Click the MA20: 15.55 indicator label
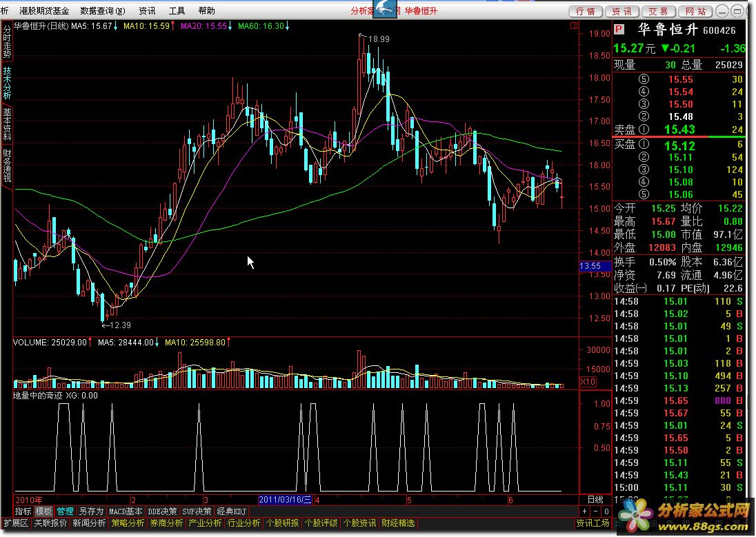The height and width of the screenshot is (537, 756). tap(206, 26)
